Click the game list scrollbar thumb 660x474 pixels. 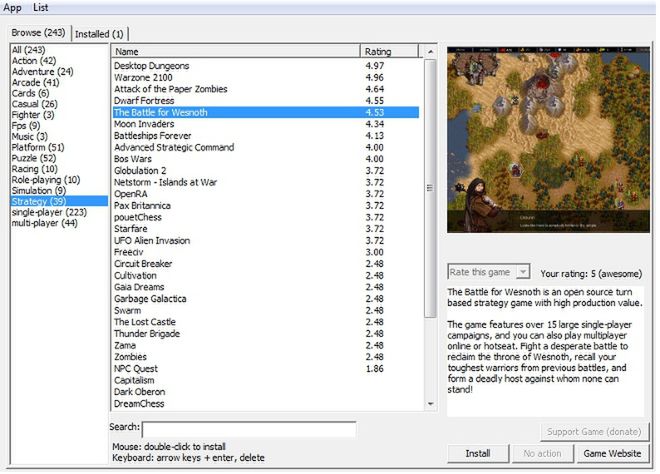[430, 188]
